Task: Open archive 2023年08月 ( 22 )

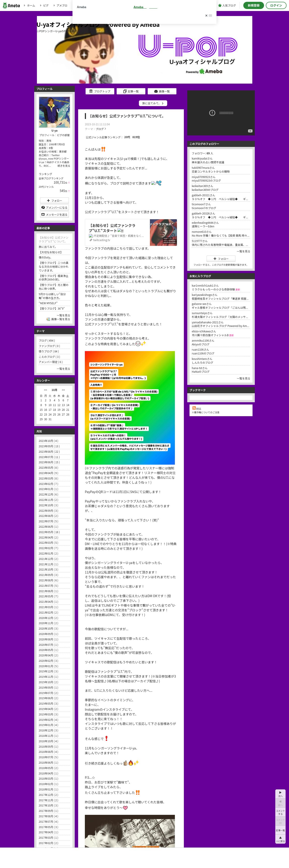Action: point(49,452)
